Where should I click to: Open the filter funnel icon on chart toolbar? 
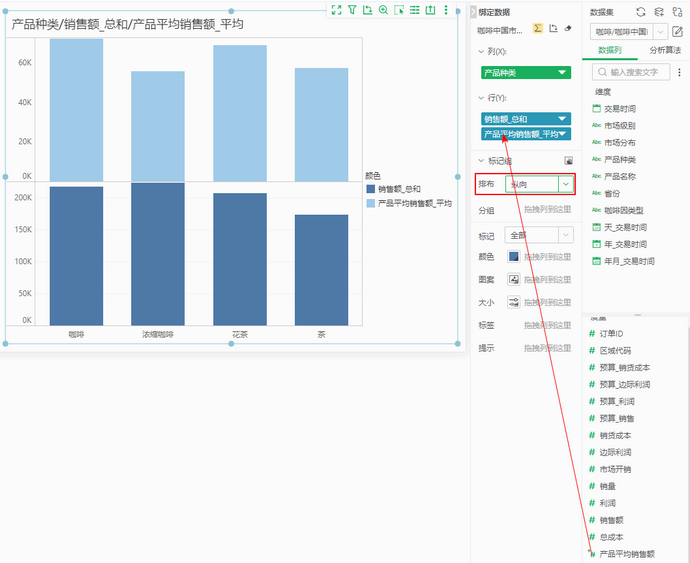pyautogui.click(x=352, y=10)
